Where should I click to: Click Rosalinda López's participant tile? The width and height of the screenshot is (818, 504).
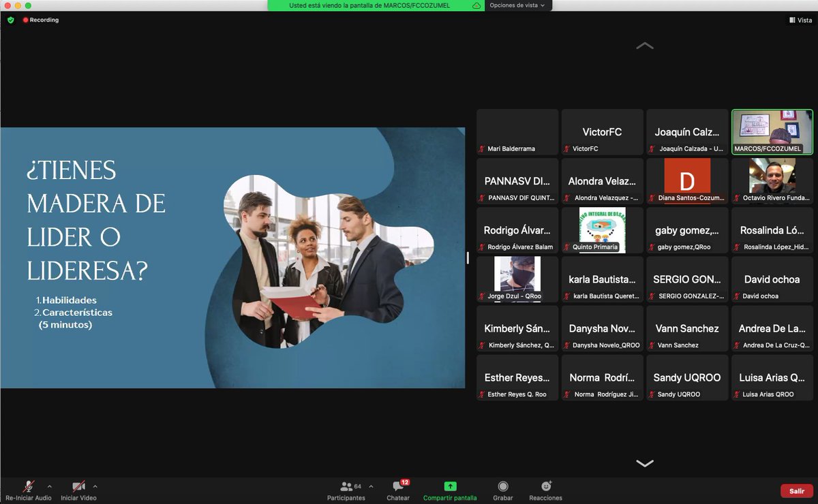click(x=772, y=230)
